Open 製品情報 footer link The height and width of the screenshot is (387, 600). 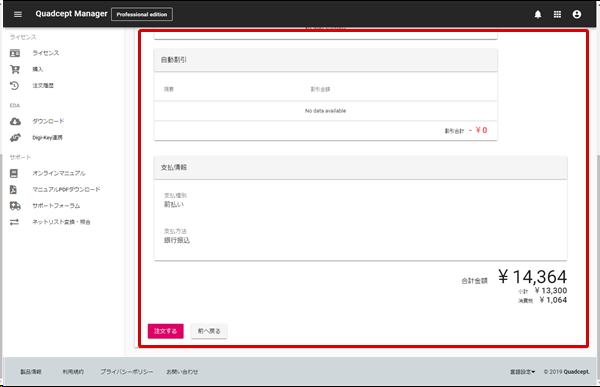[x=31, y=372]
